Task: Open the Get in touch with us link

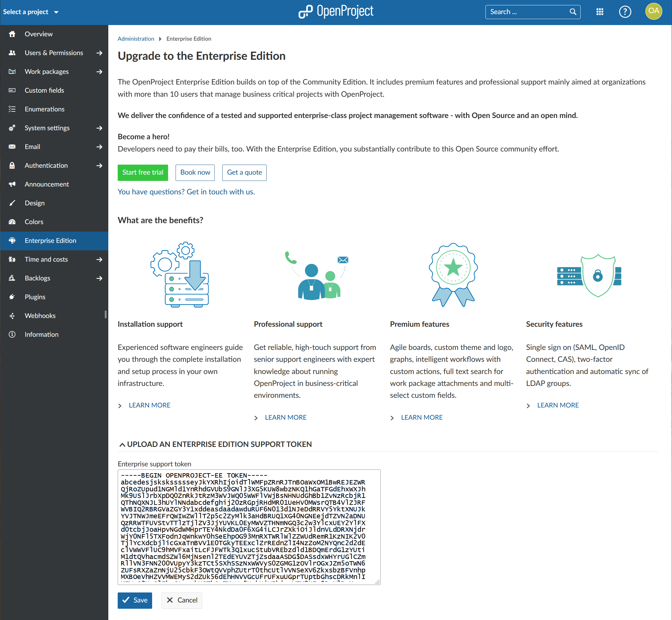Action: point(220,192)
